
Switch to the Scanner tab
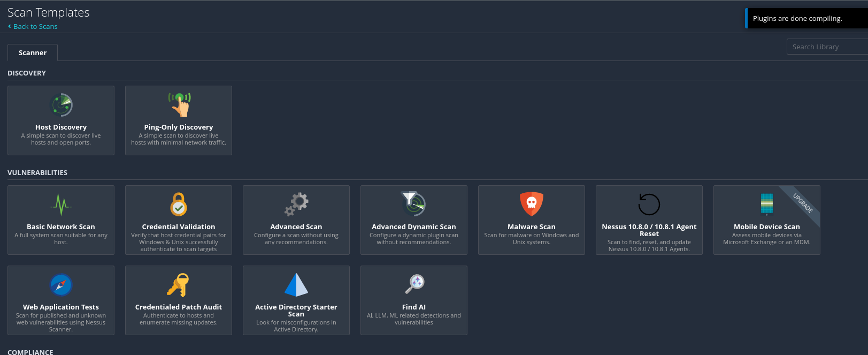point(33,53)
